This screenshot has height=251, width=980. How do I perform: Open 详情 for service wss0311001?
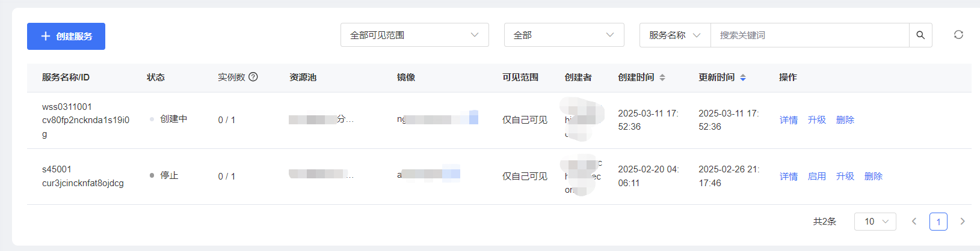789,120
